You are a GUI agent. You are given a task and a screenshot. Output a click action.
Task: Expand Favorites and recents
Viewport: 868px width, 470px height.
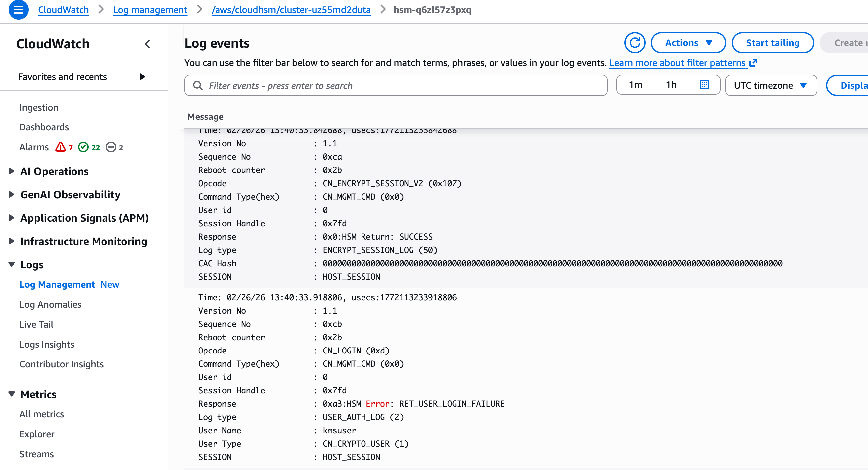(x=142, y=77)
